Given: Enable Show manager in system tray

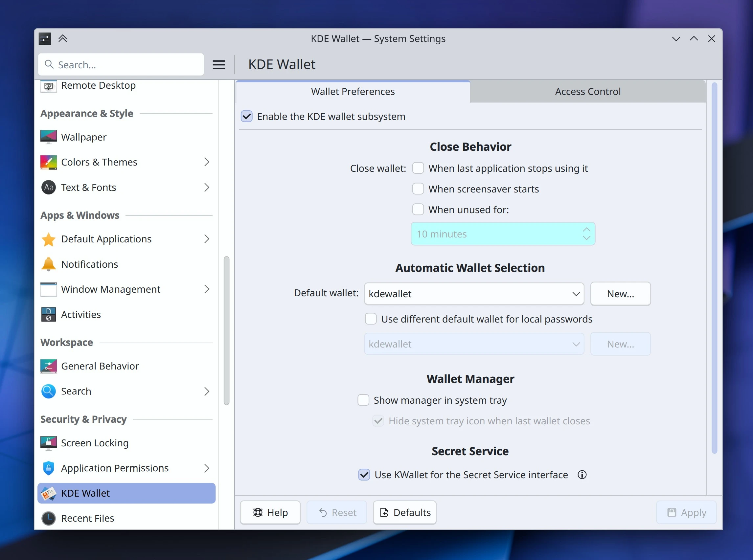Looking at the screenshot, I should 364,400.
